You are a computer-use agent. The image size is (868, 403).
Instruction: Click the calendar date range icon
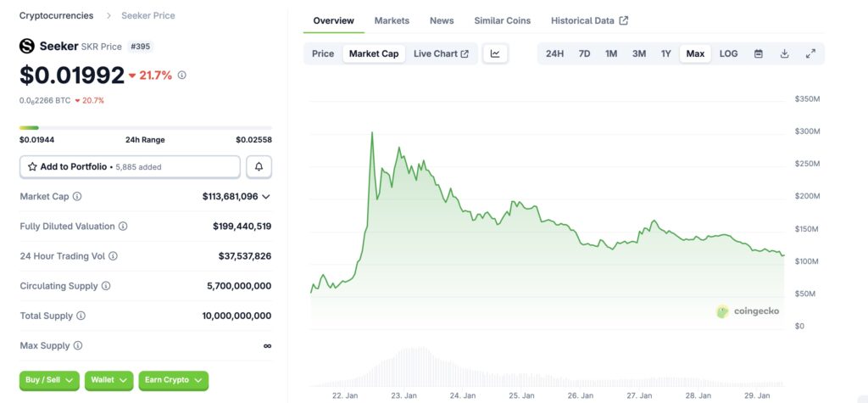[758, 53]
